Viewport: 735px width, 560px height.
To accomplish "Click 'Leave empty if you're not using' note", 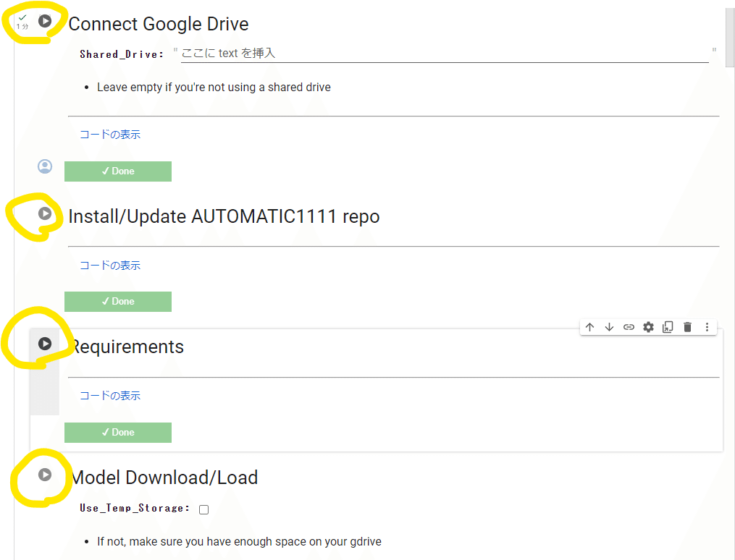I will click(214, 88).
